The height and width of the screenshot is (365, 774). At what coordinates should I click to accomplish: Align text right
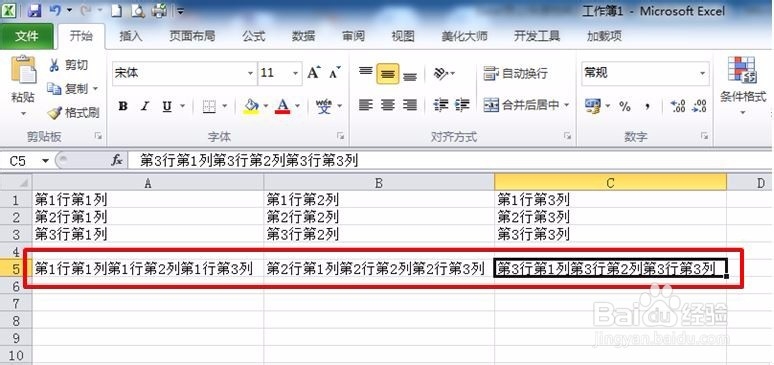click(x=410, y=105)
